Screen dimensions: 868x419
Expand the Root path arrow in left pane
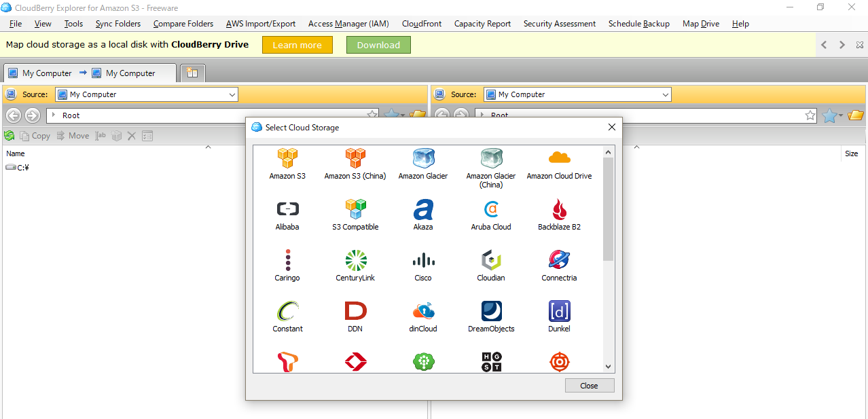(x=53, y=115)
